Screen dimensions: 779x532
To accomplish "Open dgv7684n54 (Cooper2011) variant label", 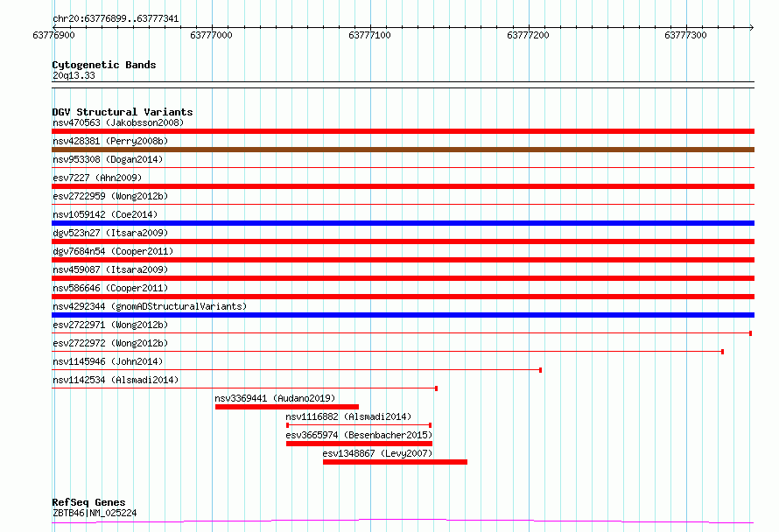I will [113, 251].
